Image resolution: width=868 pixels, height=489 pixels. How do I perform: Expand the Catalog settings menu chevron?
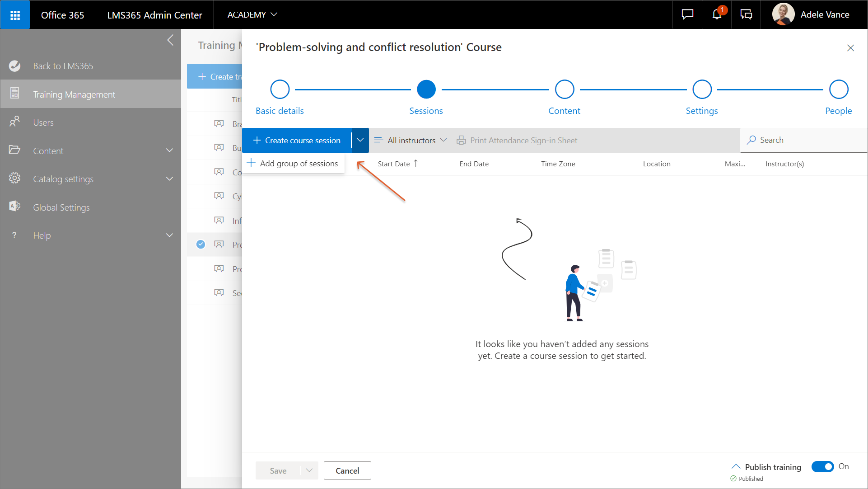pos(169,179)
